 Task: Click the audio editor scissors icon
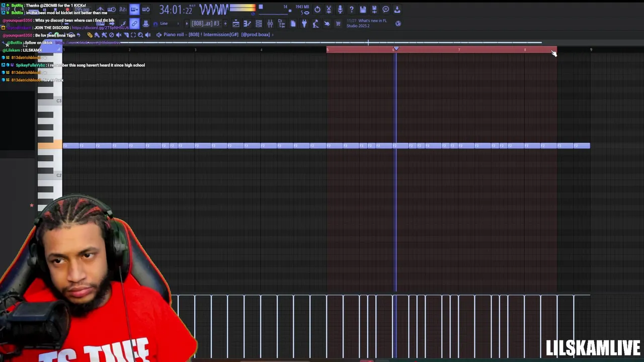[329, 9]
